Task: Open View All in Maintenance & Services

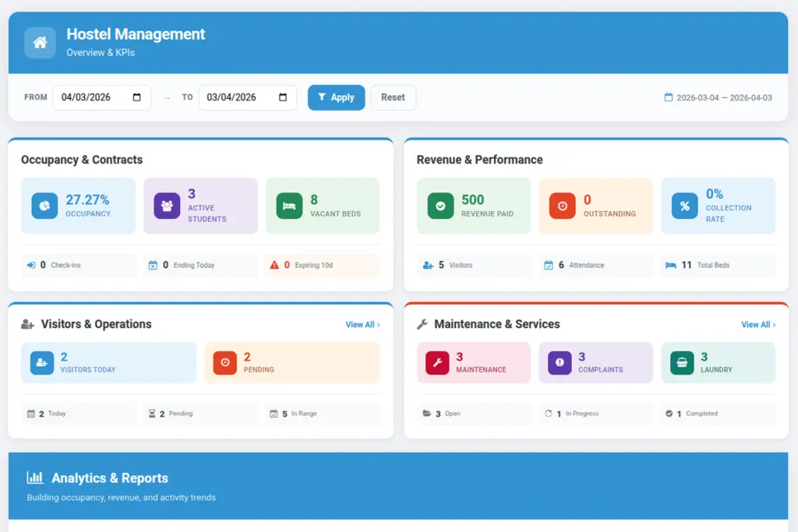Action: click(758, 325)
